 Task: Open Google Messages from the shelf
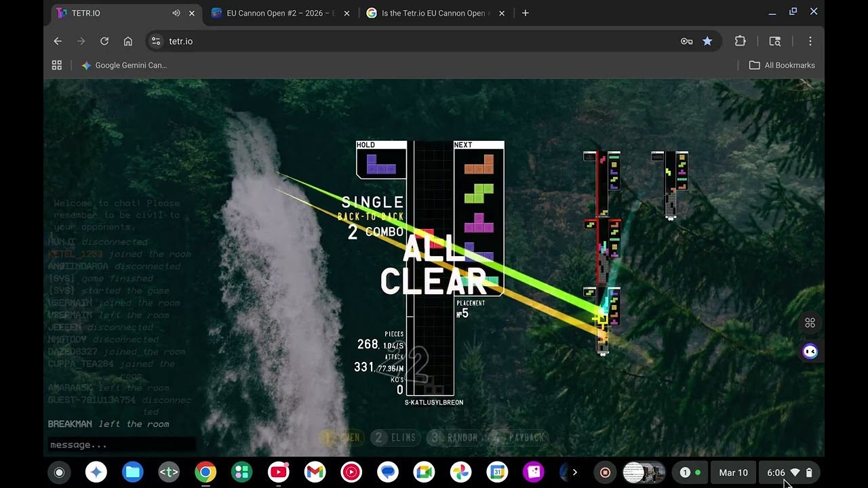click(x=388, y=472)
